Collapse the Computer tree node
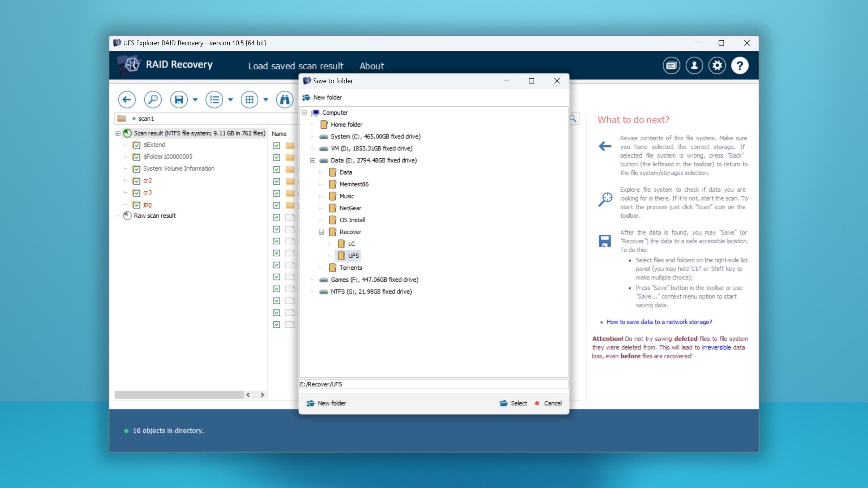Screen dimensions: 868x488 304,113
